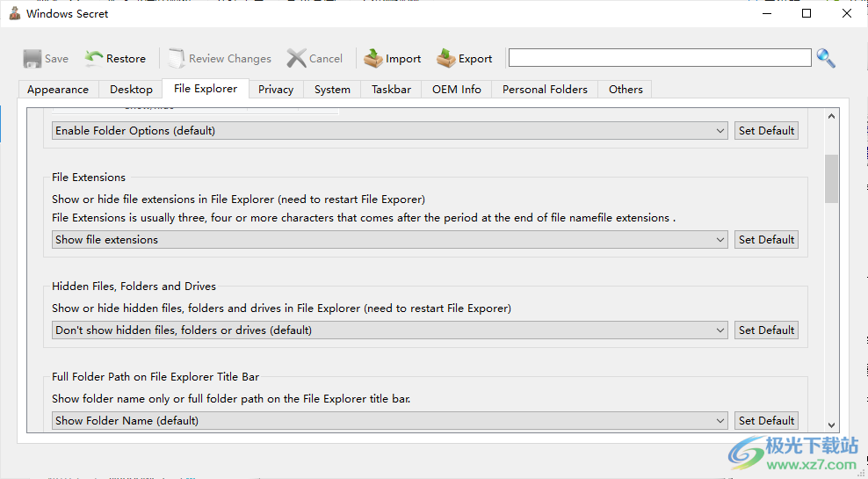Click the Import box icon
The height and width of the screenshot is (479, 868).
pyautogui.click(x=373, y=59)
